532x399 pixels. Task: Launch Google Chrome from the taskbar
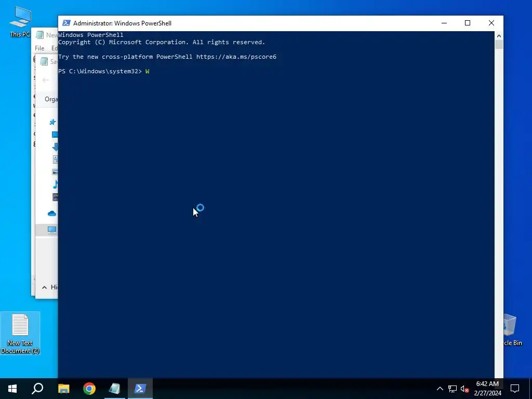click(89, 389)
